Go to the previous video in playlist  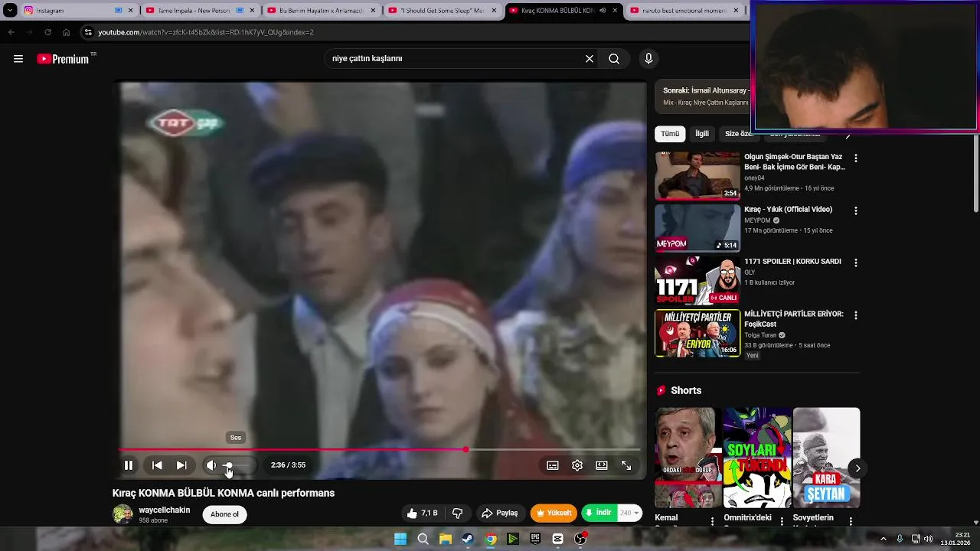pos(157,465)
